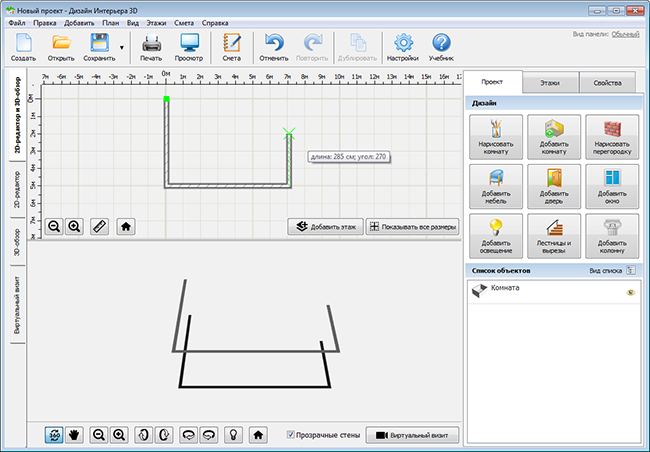Click Нарисовать комнату button
The image size is (650, 452).
pos(496,137)
